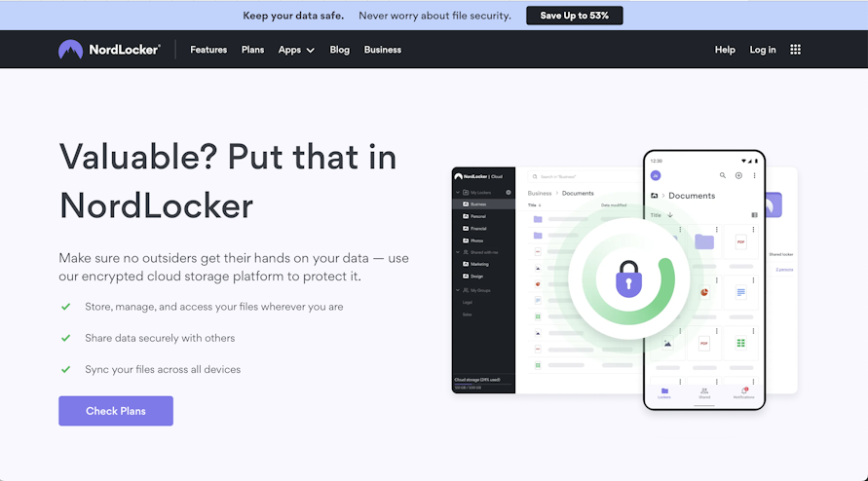Tap the locker icon before the phone's Documents
This screenshot has height=481, width=868.
click(x=655, y=196)
